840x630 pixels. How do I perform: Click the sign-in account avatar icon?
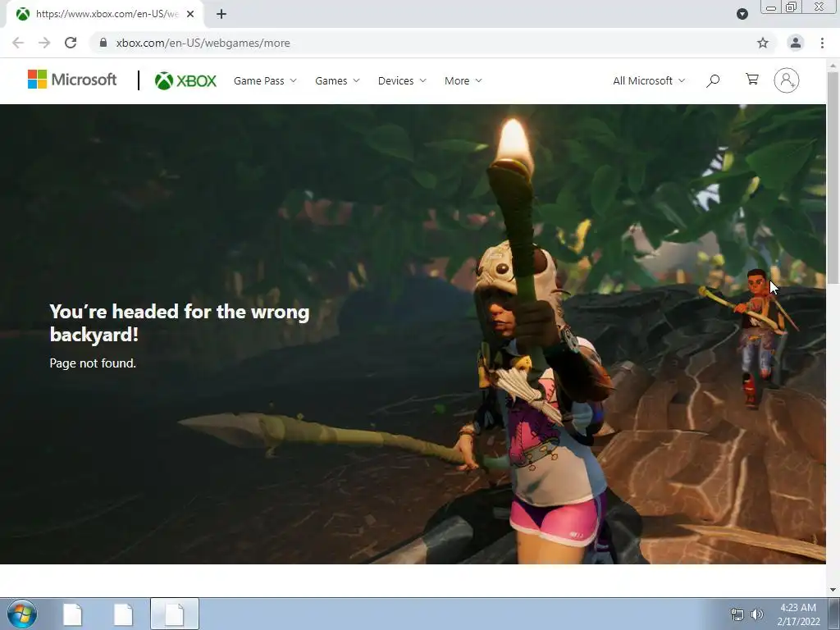[x=787, y=80]
